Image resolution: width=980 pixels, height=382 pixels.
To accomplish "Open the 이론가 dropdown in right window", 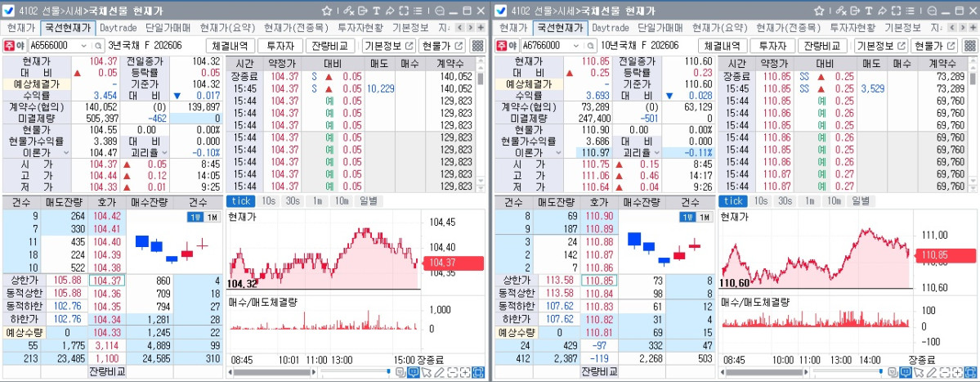I will pos(557,152).
